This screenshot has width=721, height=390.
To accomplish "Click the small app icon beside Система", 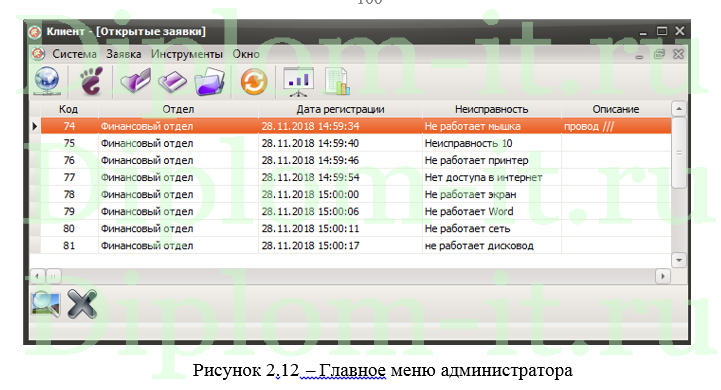I will click(38, 54).
